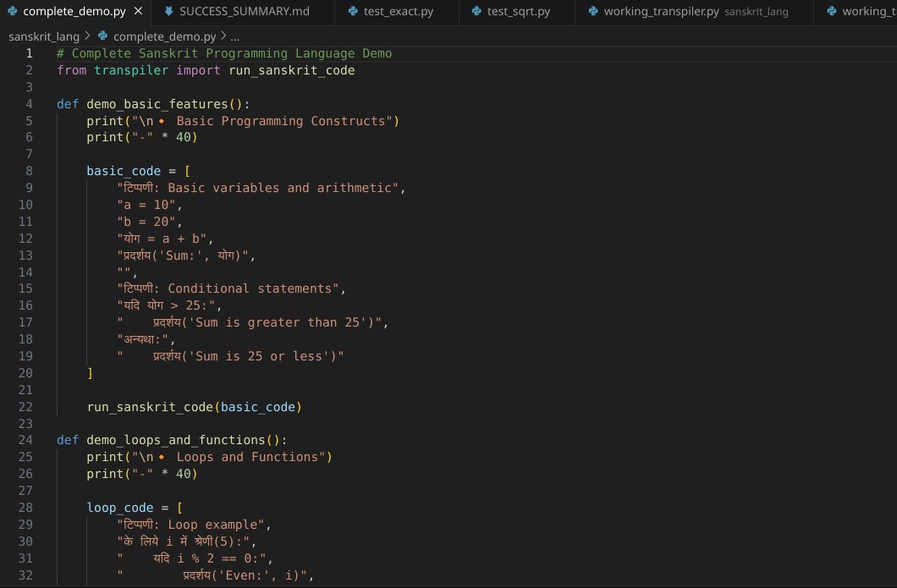Click the Python icon on the complete_demo.py tab
The width and height of the screenshot is (897, 588).
(x=12, y=11)
